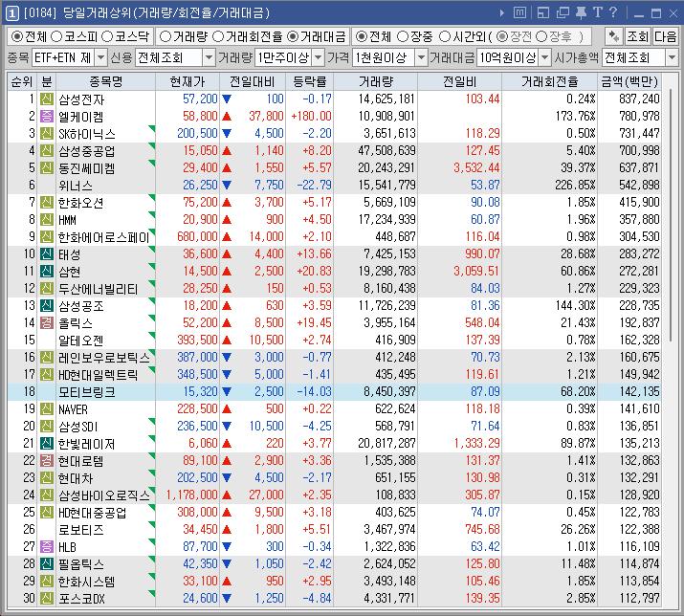
Task: Click the stock name 모티브링크
Action: 87,392
